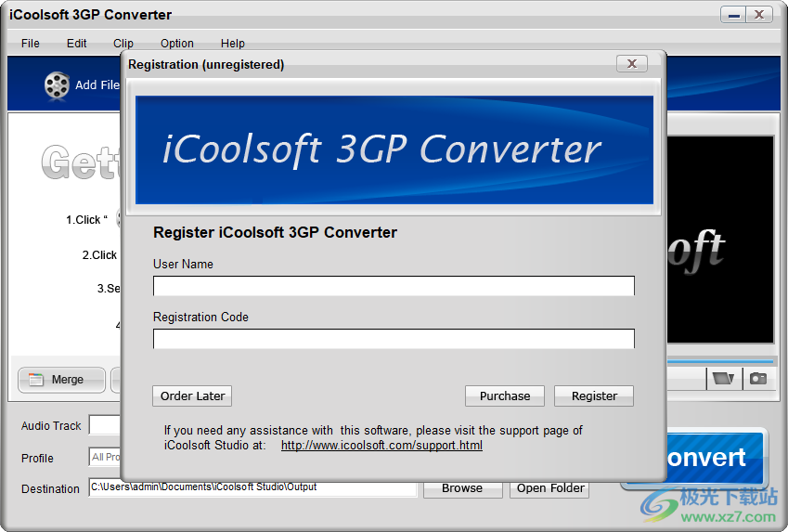Take a snapshot with the camera icon

(x=758, y=378)
